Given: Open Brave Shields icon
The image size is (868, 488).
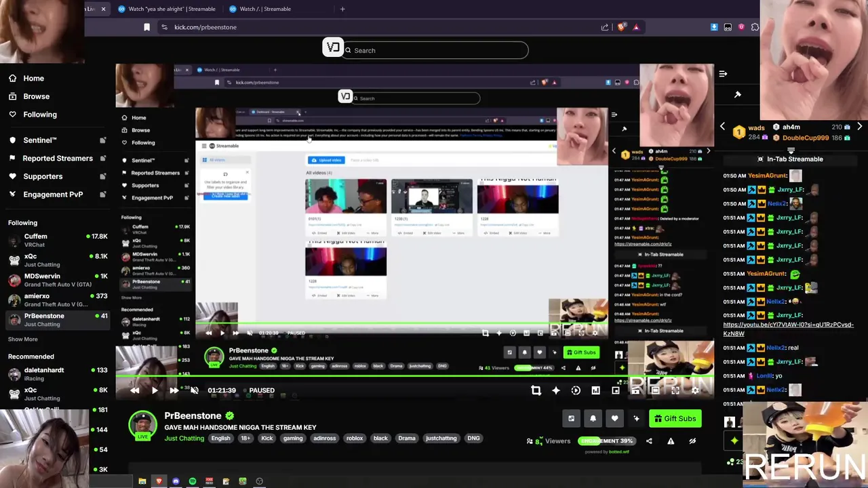Looking at the screenshot, I should tap(621, 27).
